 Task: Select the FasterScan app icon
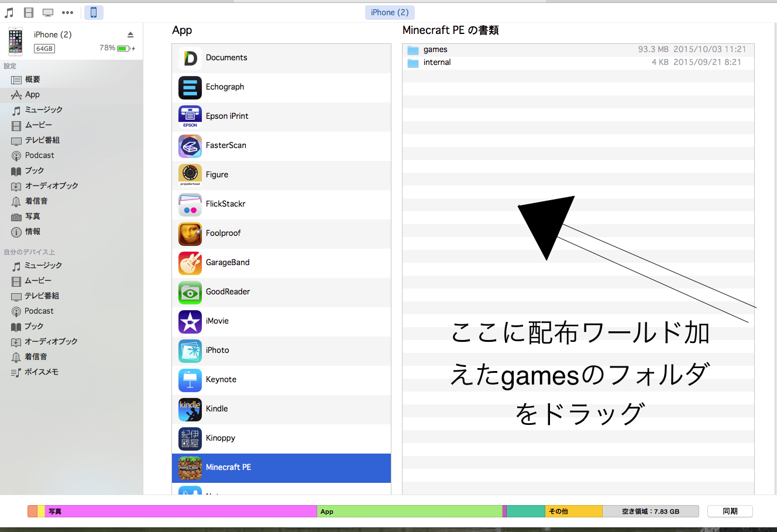click(190, 146)
